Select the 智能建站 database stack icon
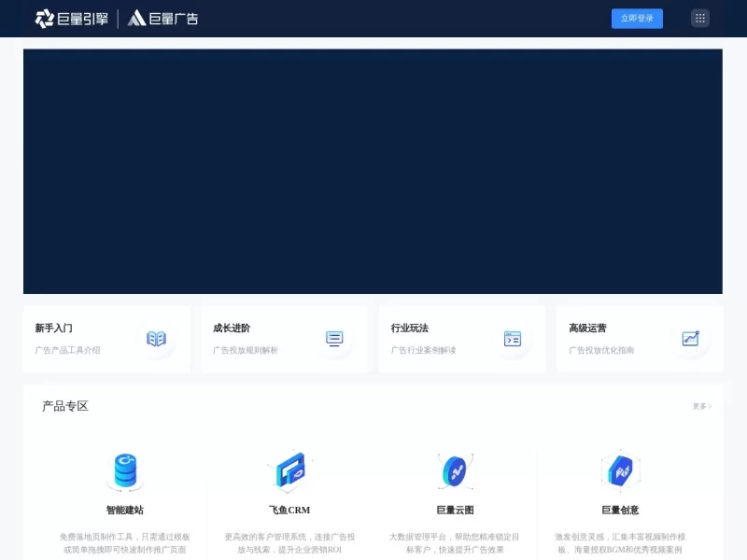Viewport: 747px width, 560px height. tap(127, 469)
